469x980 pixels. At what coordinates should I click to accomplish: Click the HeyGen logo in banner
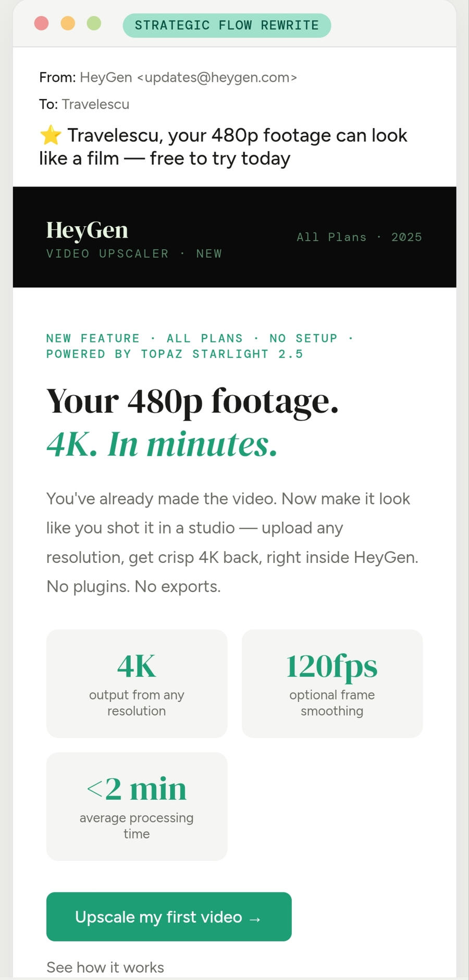[87, 230]
